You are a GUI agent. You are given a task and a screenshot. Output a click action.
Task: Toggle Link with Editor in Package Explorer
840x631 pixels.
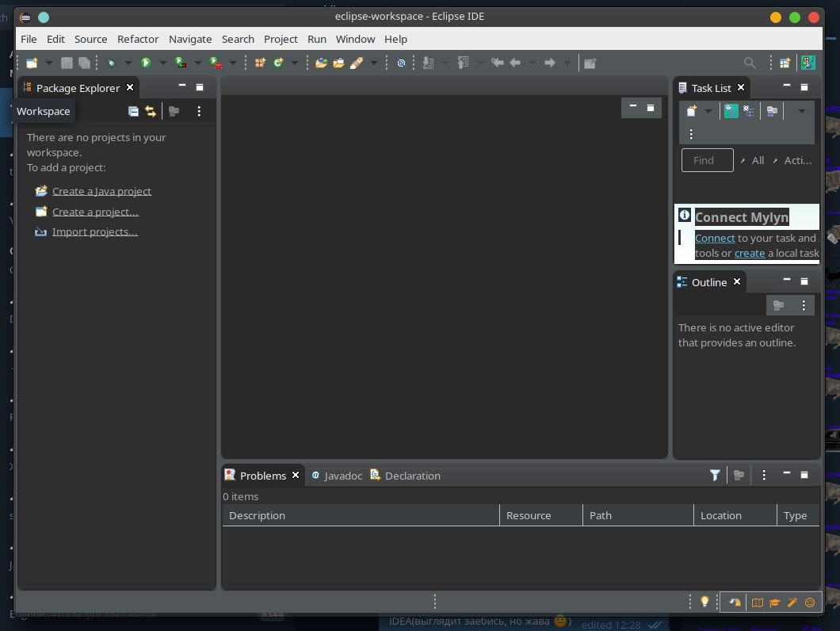tap(151, 111)
